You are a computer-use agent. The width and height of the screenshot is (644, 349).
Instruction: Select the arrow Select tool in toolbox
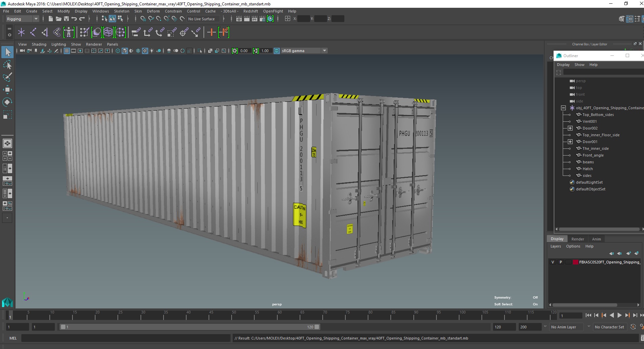point(7,52)
